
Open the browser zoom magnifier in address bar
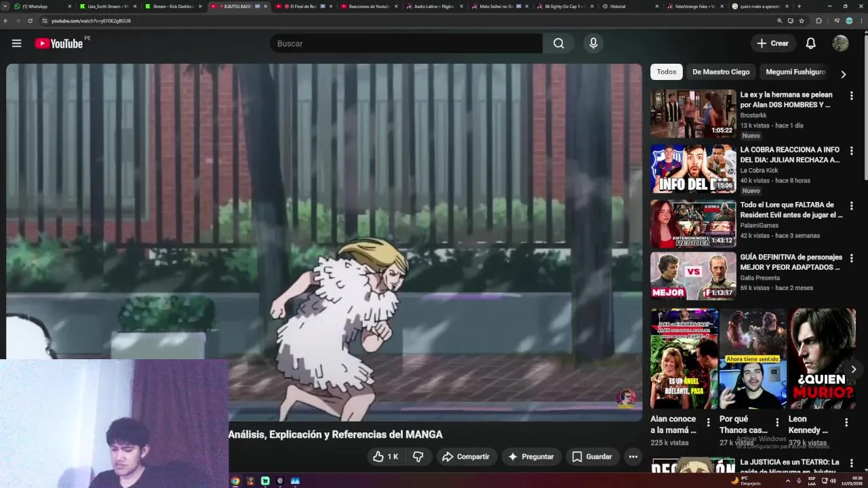point(779,21)
